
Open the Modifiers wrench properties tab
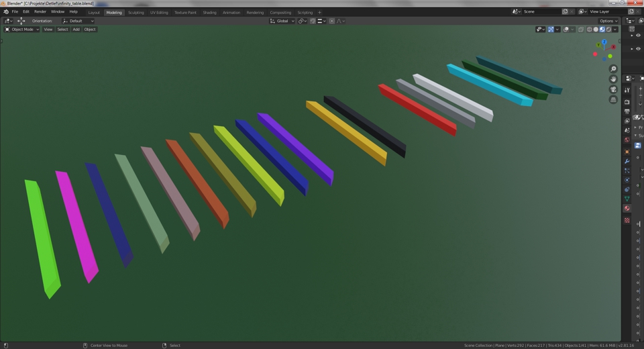point(627,161)
